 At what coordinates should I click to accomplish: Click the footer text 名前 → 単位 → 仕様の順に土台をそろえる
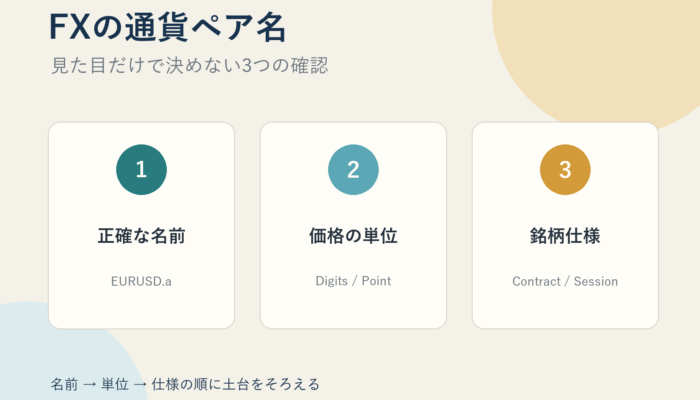185,384
